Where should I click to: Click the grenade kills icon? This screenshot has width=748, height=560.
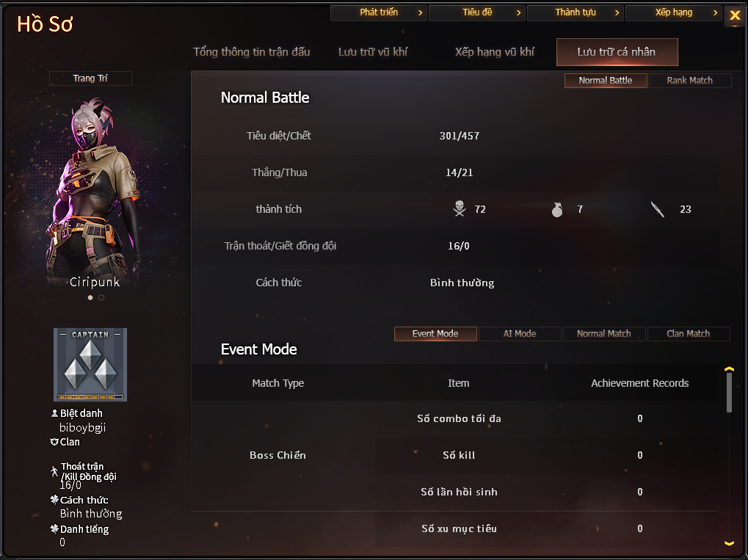click(557, 209)
